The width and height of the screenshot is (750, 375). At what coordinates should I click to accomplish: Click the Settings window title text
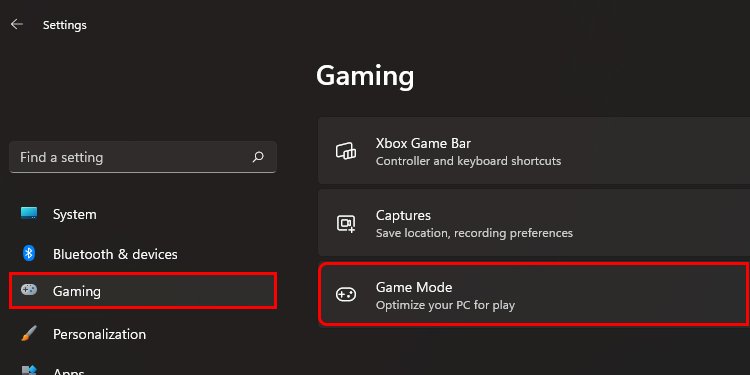[65, 25]
